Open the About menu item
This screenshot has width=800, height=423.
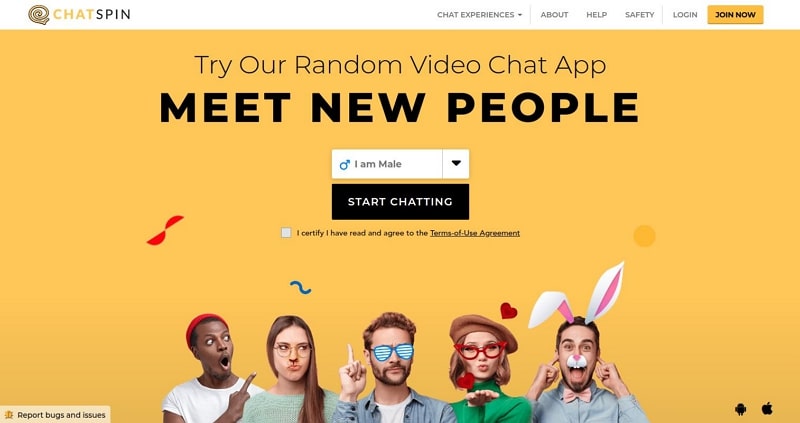click(x=555, y=15)
